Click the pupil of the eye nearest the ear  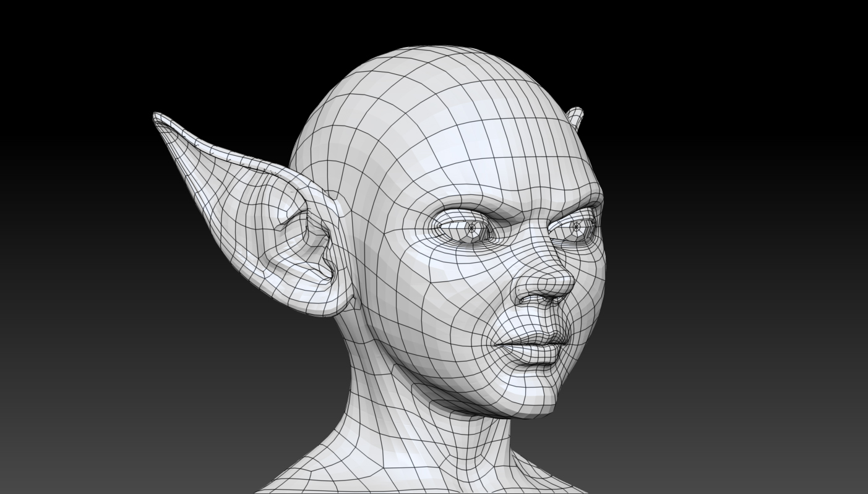[x=473, y=228]
